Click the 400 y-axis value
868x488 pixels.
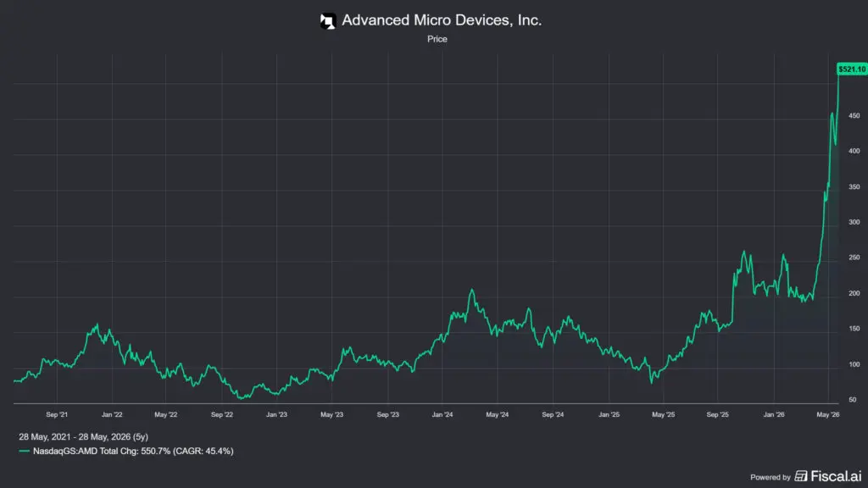[x=854, y=151]
